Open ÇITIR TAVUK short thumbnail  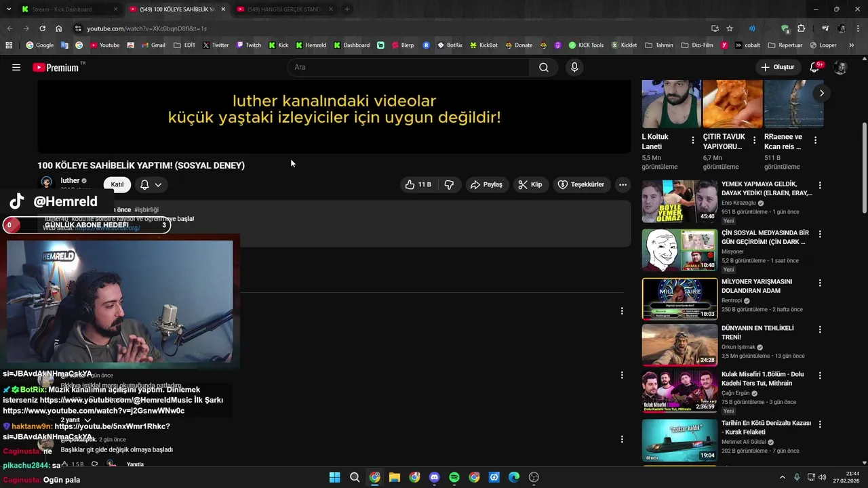[x=732, y=104]
